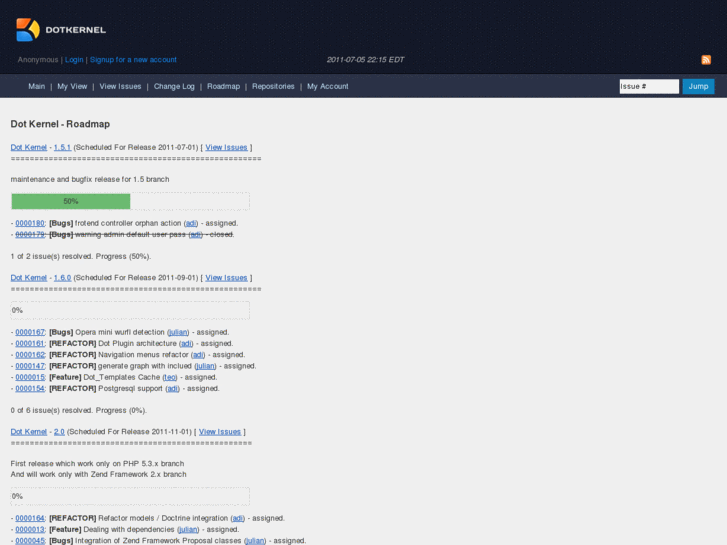The image size is (727, 545).
Task: Click adi on frontend controller orphan issue
Action: coord(191,223)
